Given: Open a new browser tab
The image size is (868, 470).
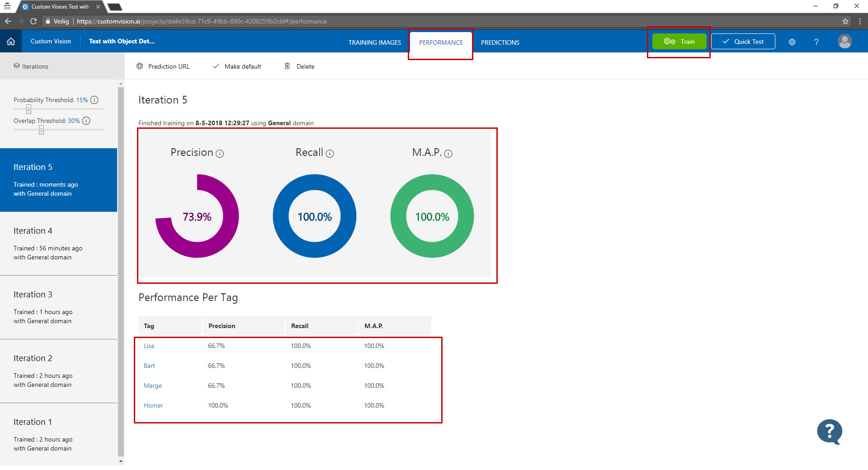Looking at the screenshot, I should coord(115,7).
